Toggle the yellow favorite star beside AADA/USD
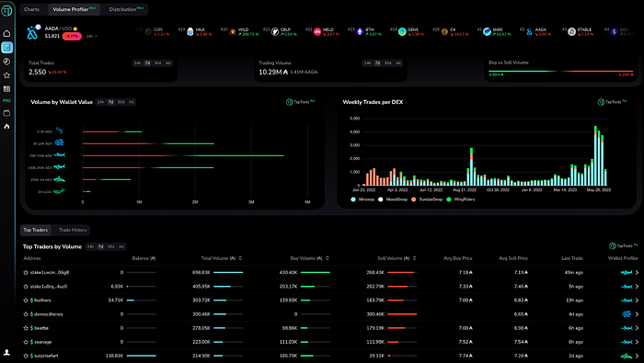The width and height of the screenshot is (644, 363). [x=75, y=28]
